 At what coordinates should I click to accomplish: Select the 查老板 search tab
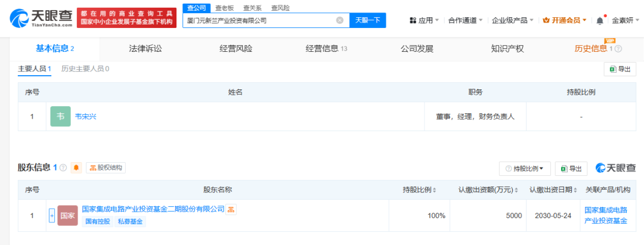(x=224, y=8)
